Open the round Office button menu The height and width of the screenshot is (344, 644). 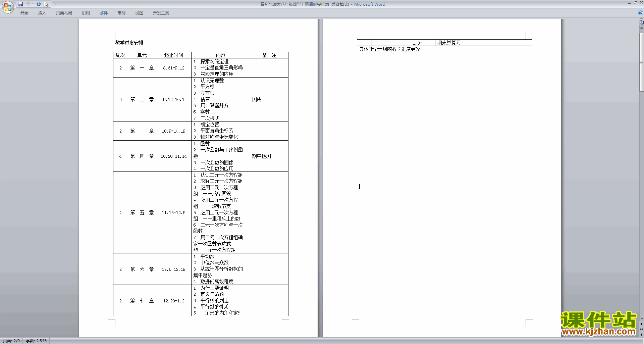point(7,7)
